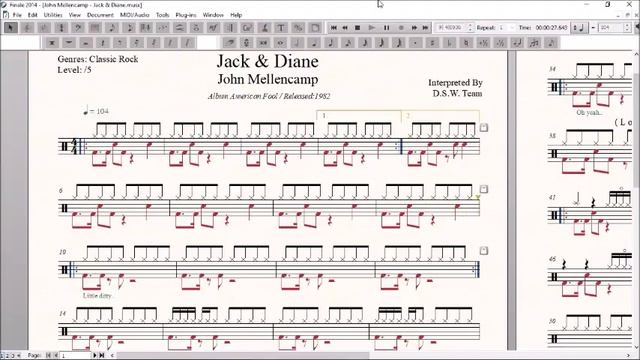Select the tie tool in Simple Entry
640x360 pixels.
517,42
